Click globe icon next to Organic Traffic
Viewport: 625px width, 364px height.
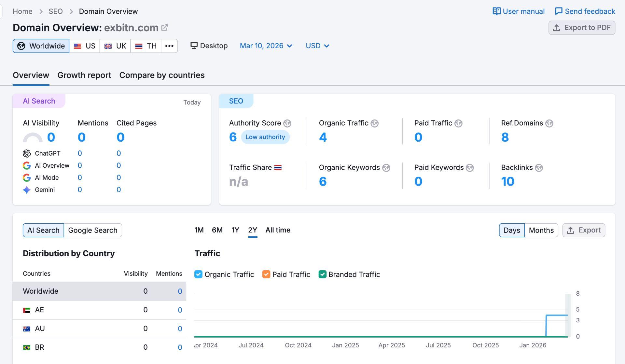coord(374,123)
